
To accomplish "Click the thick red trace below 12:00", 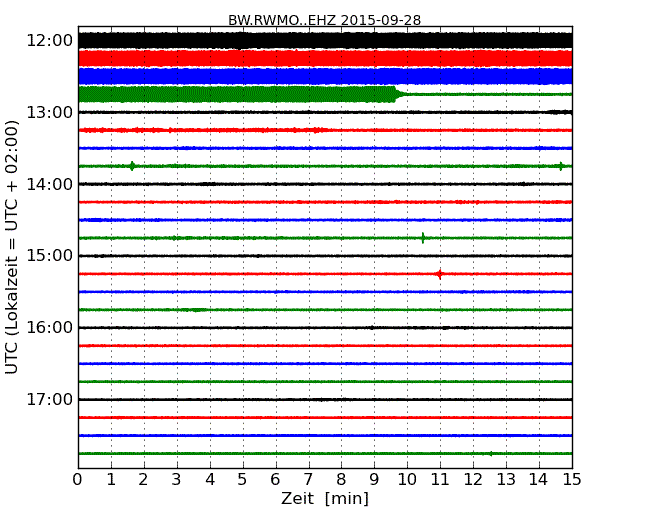I will pos(325,58).
